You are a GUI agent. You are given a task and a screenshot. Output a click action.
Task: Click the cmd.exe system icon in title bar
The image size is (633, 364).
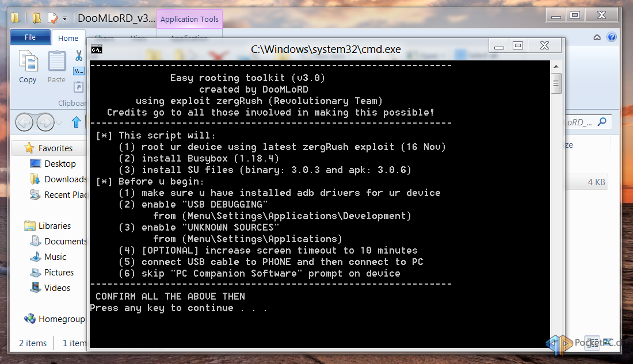tap(97, 49)
